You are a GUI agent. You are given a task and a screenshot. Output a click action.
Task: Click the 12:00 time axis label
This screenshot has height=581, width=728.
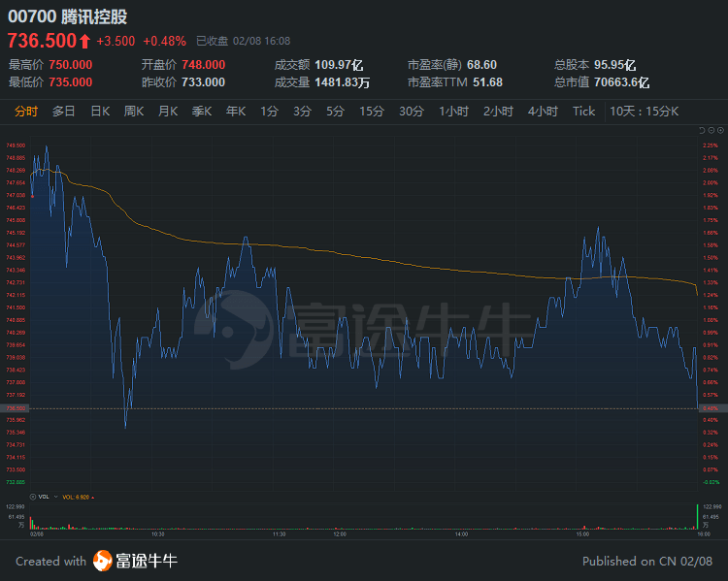point(340,534)
